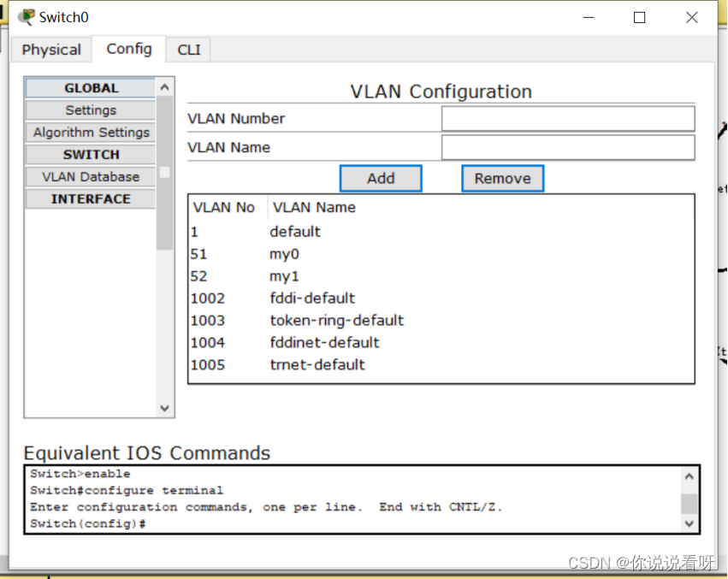Click the Switch0 window icon
The height and width of the screenshot is (579, 728).
26,17
